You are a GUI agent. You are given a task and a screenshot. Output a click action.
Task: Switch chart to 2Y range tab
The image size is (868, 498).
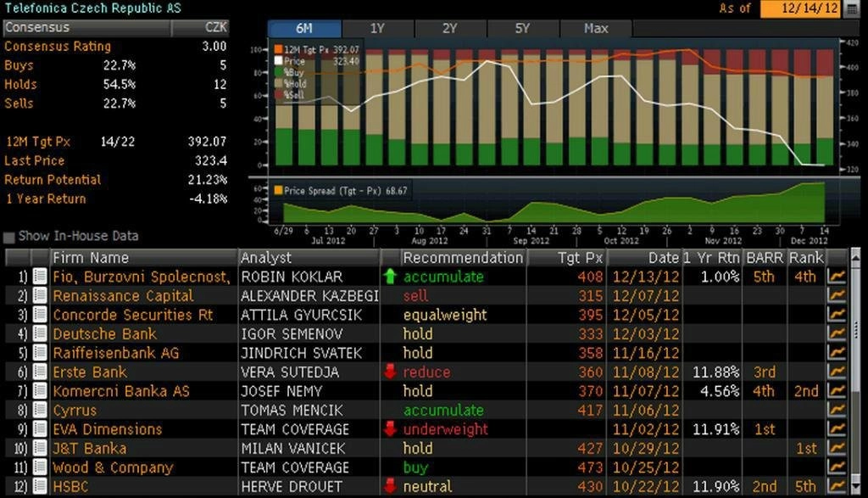pos(450,28)
